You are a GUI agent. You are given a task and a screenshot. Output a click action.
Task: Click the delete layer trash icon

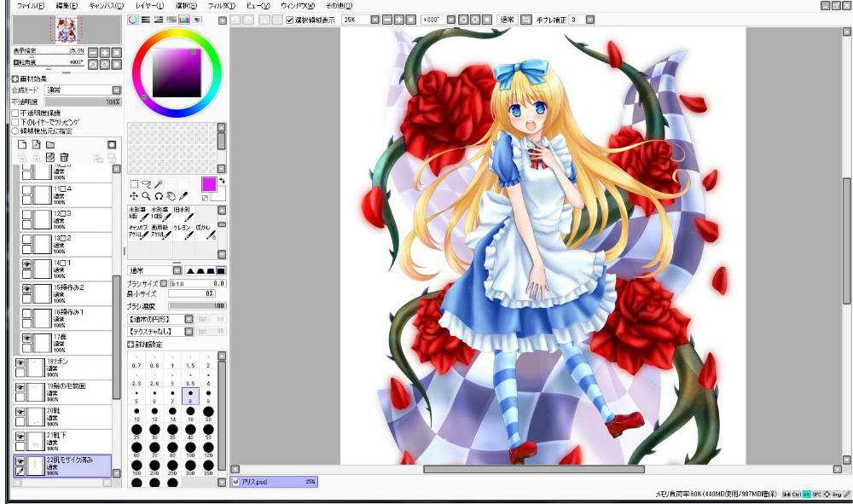point(64,157)
